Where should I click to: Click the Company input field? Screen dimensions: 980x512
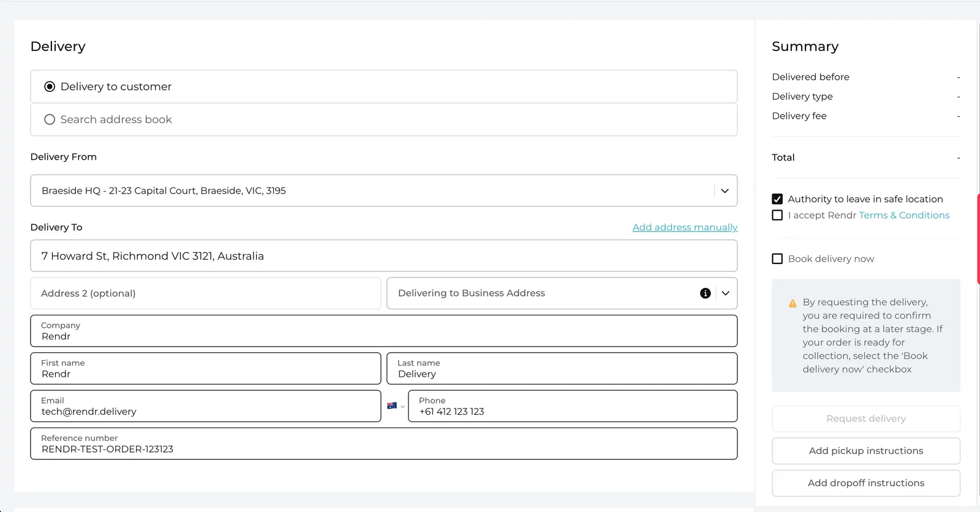(x=383, y=331)
